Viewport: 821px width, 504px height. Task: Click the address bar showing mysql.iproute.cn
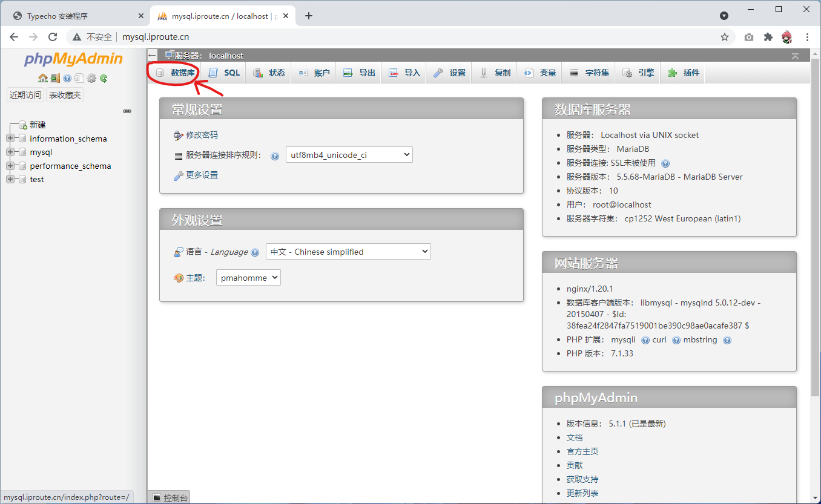(363, 37)
